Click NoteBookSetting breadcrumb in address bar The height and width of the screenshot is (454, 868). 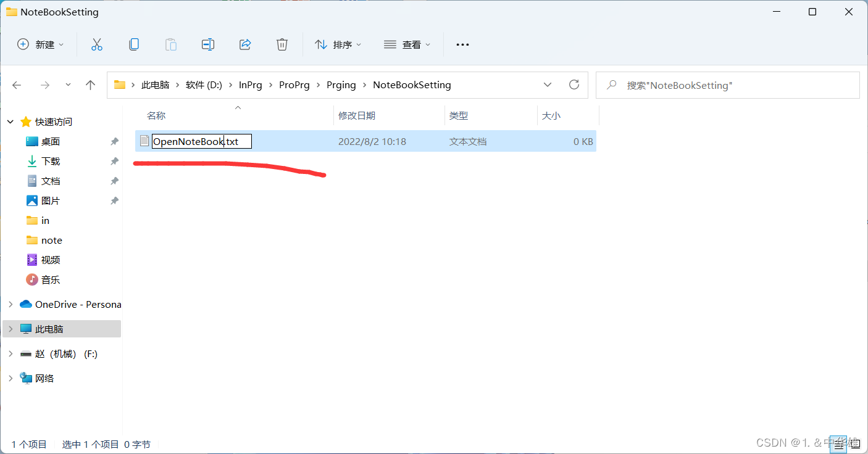tap(412, 85)
